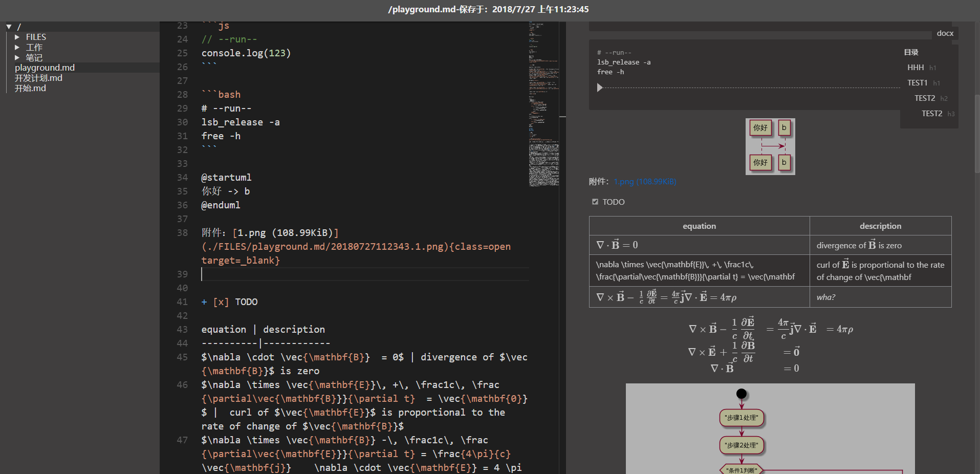
Task: Click 步骤1处理 node in activity diagram
Action: [x=742, y=418]
